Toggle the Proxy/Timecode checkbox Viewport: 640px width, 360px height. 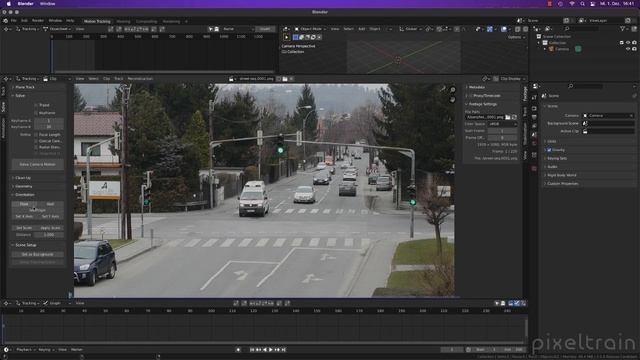coord(471,96)
